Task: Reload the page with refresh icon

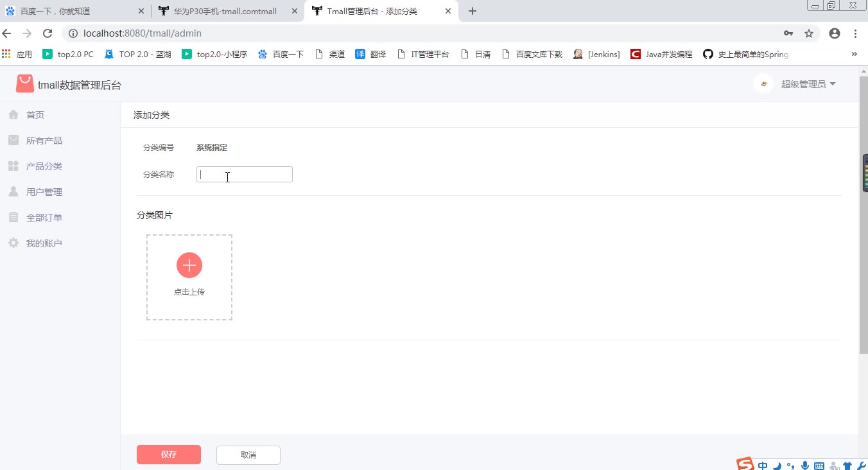Action: 48,33
